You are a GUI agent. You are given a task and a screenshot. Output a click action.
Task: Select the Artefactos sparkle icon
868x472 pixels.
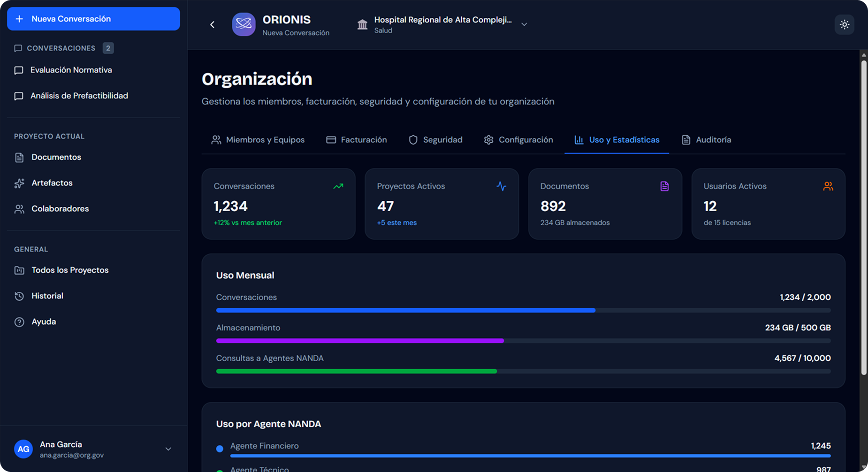tap(19, 183)
